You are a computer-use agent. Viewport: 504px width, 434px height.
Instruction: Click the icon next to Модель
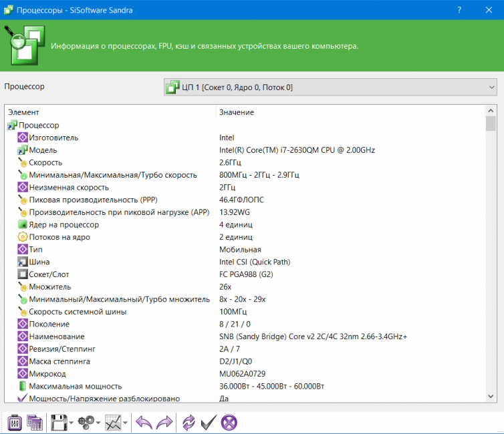point(23,150)
